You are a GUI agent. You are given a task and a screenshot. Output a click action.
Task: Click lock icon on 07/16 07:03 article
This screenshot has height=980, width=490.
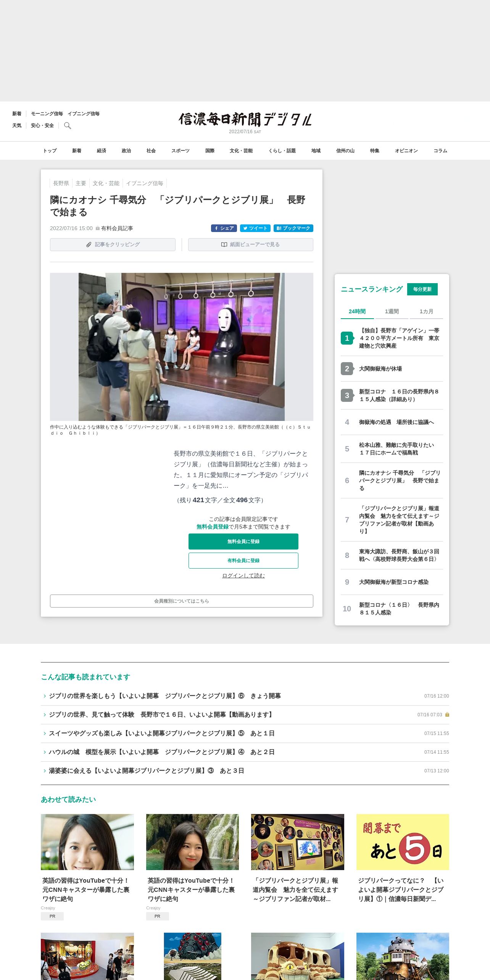pyautogui.click(x=447, y=714)
